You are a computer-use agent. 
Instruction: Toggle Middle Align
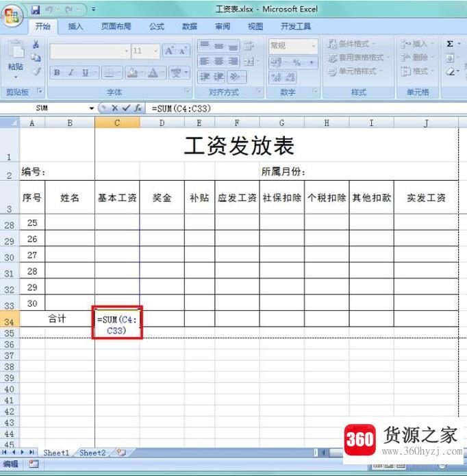(219, 46)
